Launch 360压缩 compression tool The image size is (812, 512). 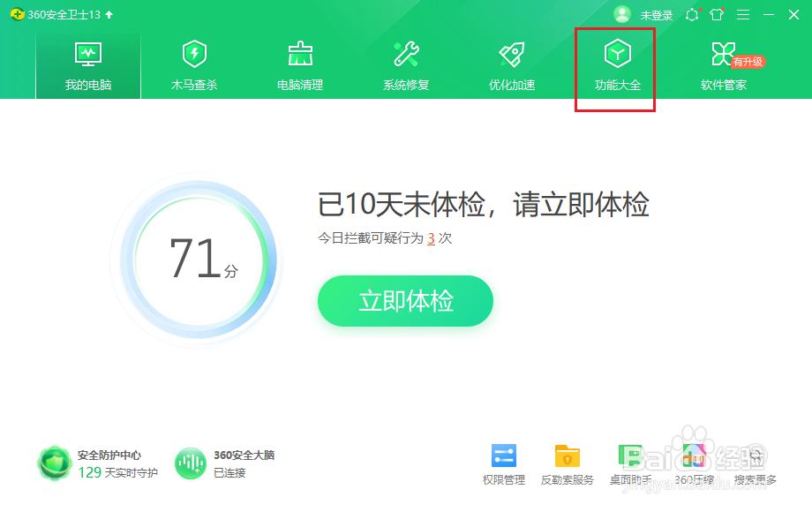click(x=694, y=463)
